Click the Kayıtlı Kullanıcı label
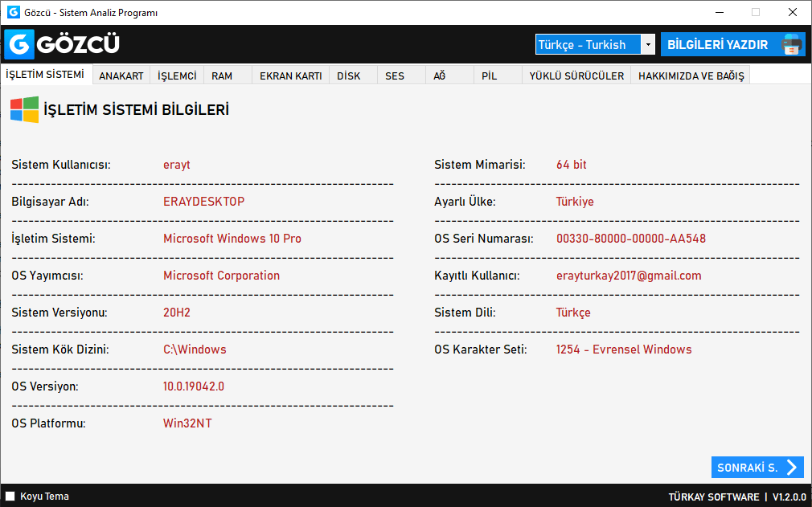Viewport: 812px width, 507px height. click(477, 276)
